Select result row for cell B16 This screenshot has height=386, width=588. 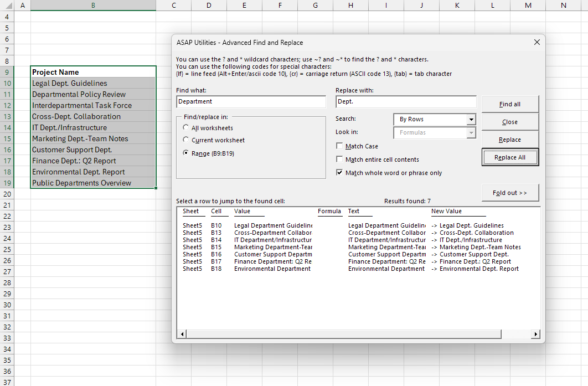358,254
